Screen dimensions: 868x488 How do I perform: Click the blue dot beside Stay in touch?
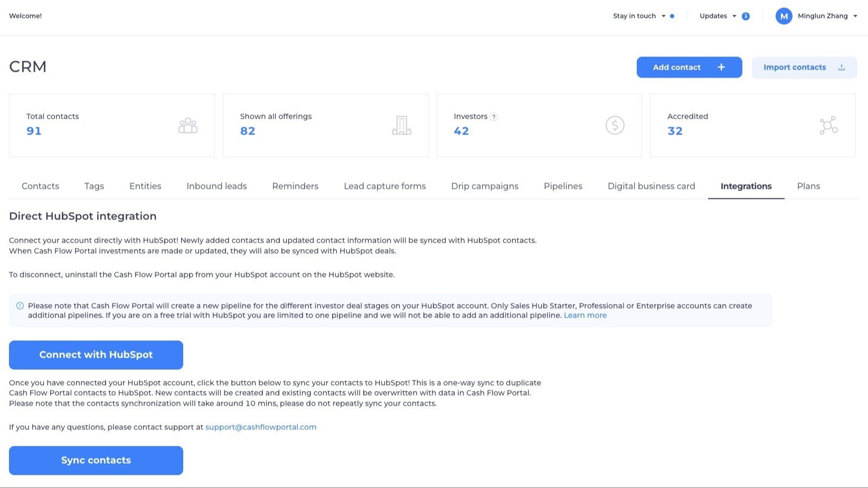(672, 16)
